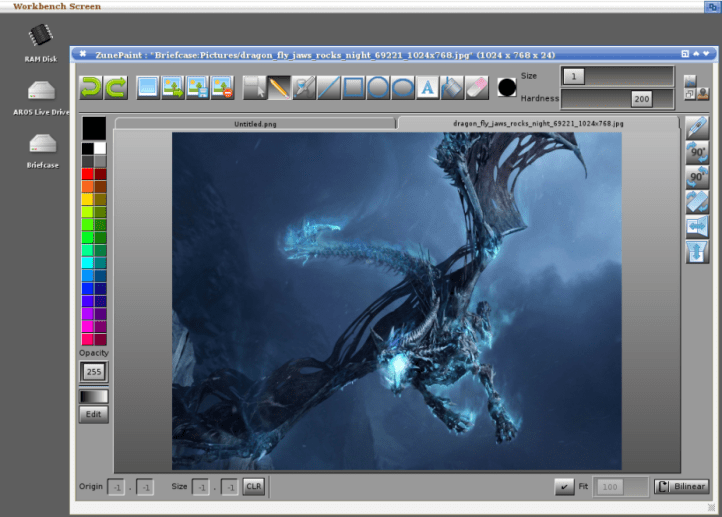
Task: Click the green Redo arrow
Action: pyautogui.click(x=115, y=87)
